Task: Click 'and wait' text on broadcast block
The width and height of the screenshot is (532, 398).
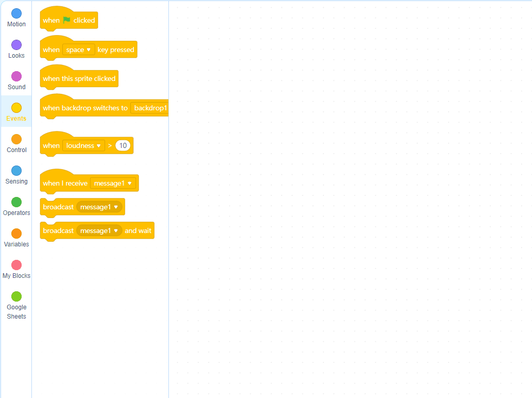Action: 138,231
